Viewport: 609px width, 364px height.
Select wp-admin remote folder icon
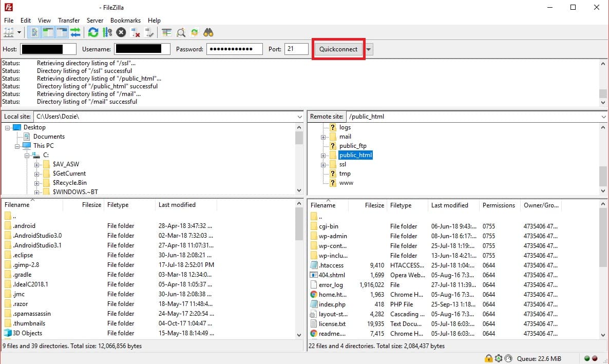click(314, 236)
